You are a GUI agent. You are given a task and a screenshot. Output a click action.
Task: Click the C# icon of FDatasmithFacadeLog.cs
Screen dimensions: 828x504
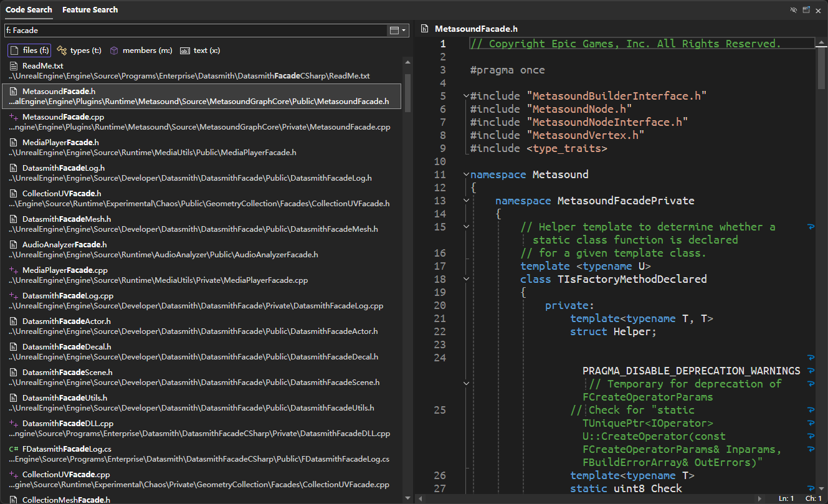(13, 449)
